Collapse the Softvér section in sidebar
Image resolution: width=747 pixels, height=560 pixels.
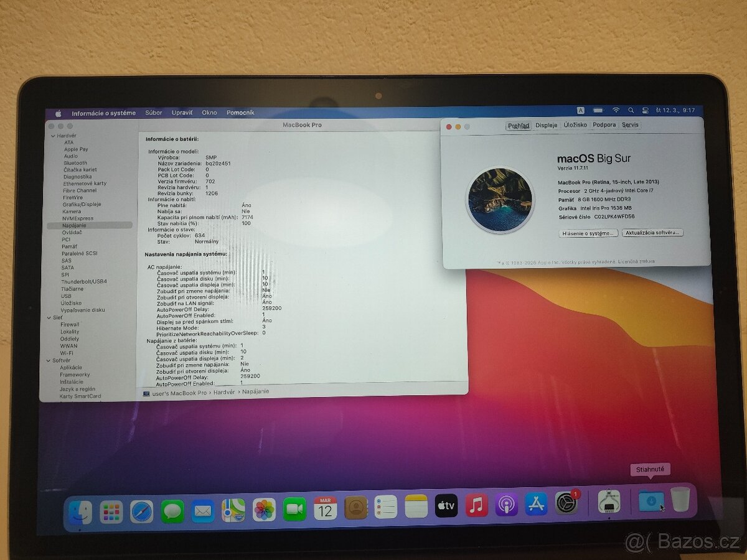49,360
